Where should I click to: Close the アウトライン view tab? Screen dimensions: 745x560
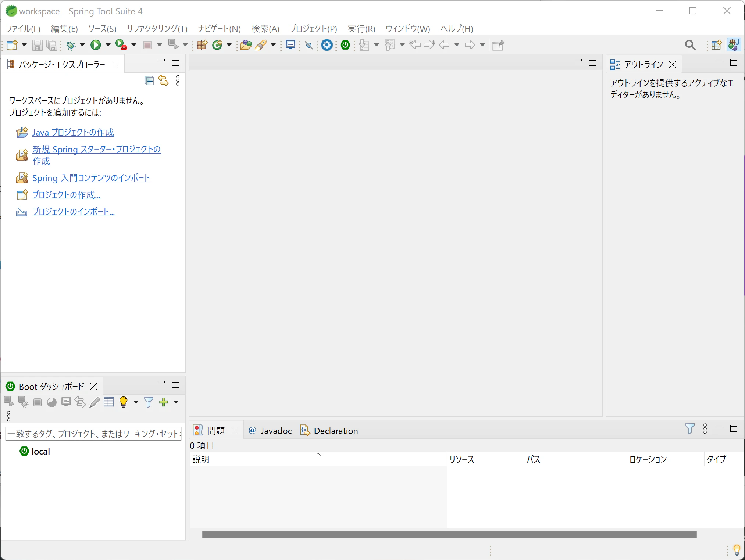673,65
